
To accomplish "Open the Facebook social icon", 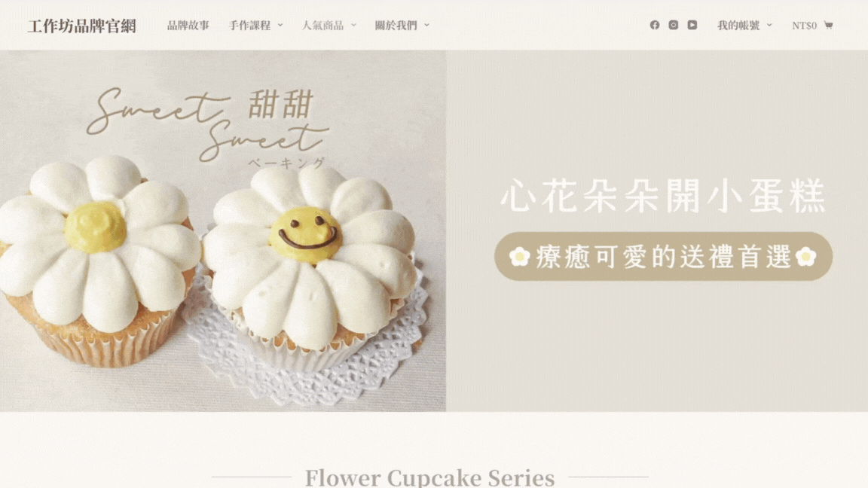I will coord(654,25).
